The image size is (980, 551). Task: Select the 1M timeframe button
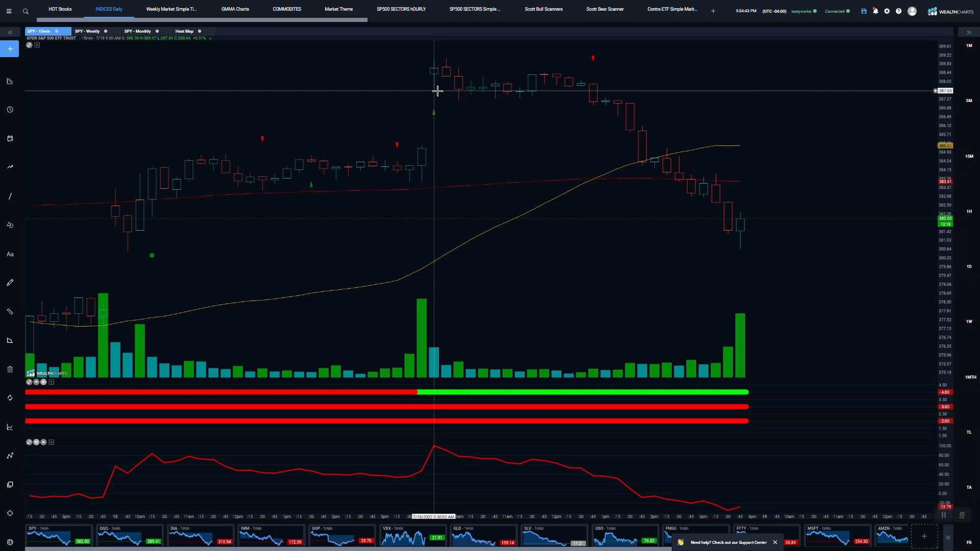click(x=969, y=46)
